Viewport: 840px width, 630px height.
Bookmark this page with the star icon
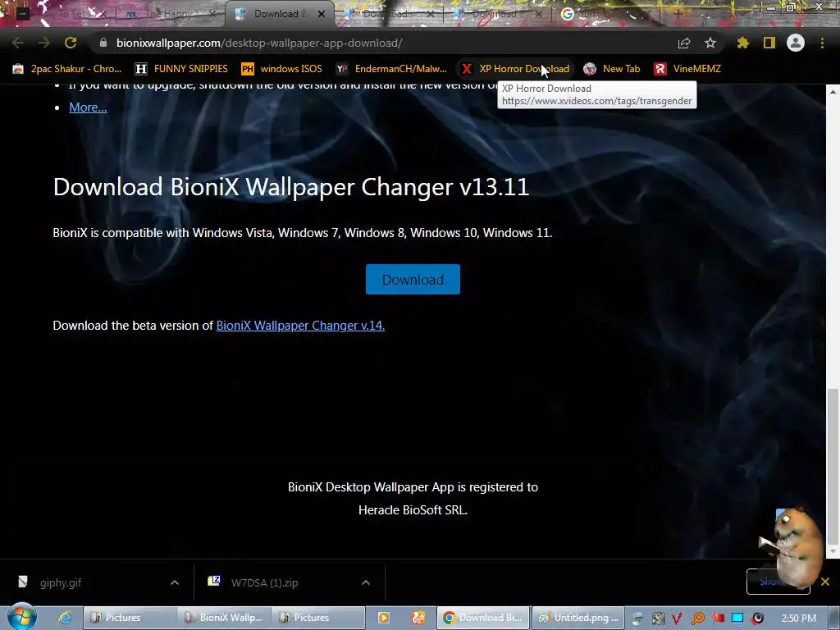(710, 43)
